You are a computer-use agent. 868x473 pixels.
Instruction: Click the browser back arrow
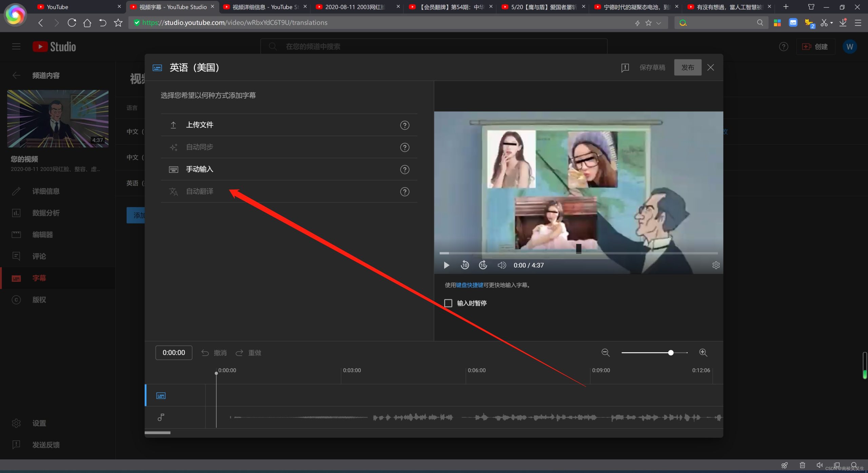[41, 23]
